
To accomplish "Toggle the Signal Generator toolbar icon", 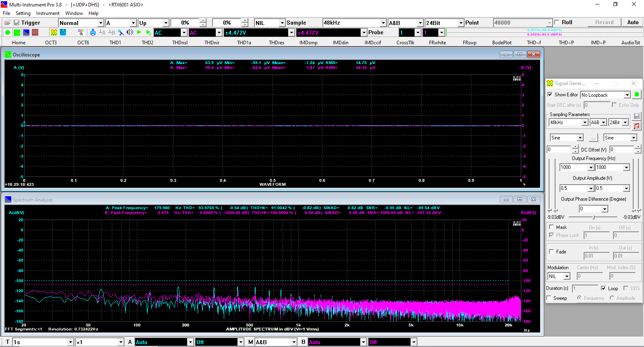I will (x=54, y=33).
